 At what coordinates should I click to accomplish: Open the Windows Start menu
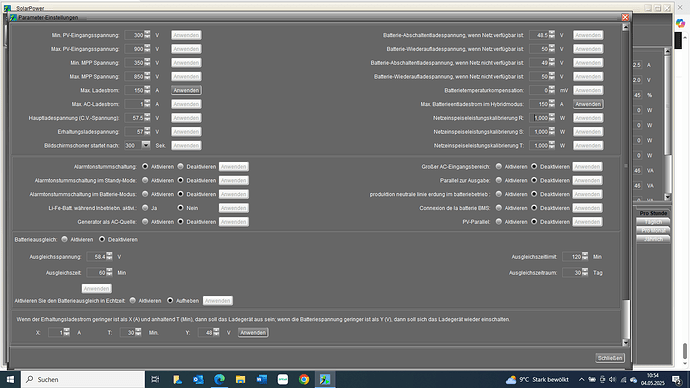coord(10,379)
